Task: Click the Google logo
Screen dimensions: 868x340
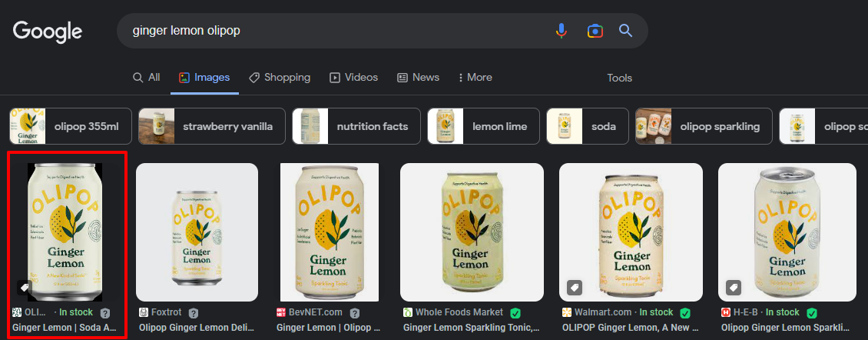Action: (48, 31)
